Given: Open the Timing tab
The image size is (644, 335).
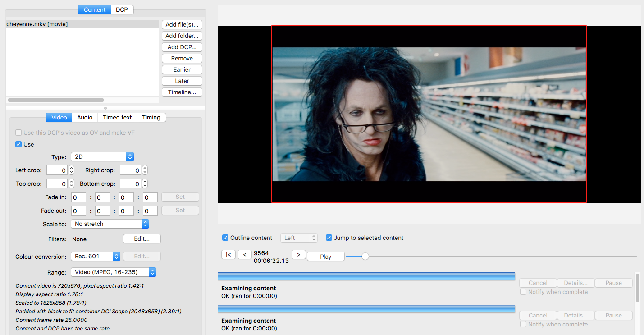Looking at the screenshot, I should [151, 117].
